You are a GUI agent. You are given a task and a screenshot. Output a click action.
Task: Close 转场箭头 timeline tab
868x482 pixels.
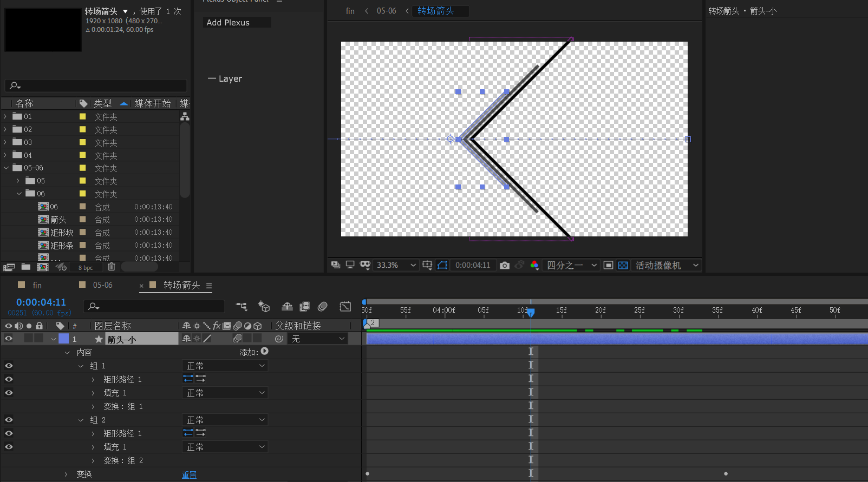pos(141,286)
